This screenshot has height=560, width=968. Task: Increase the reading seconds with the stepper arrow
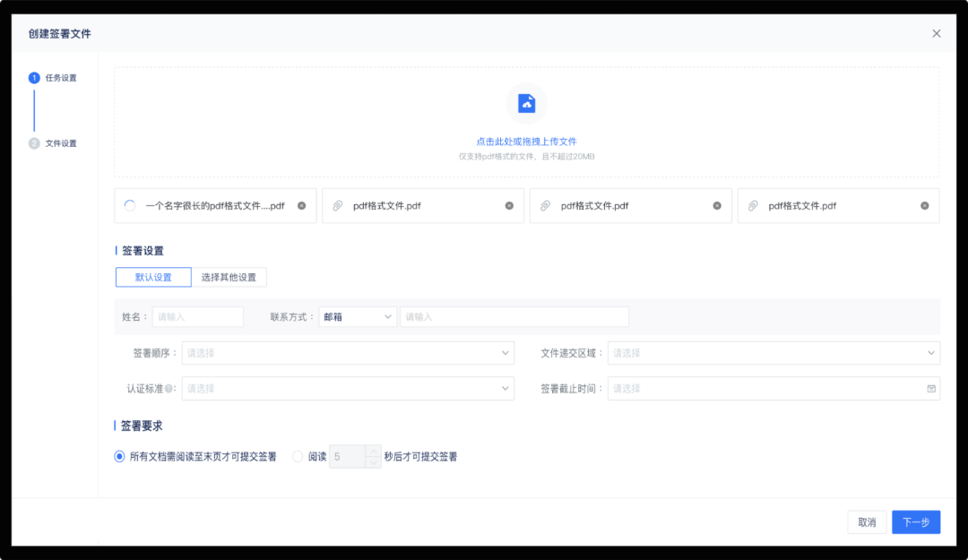[374, 452]
